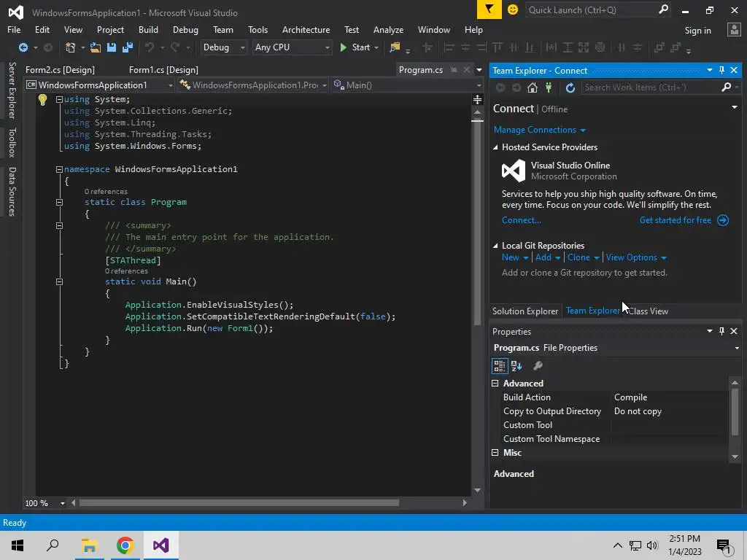Switch to Form2.cs [Design] tab
The width and height of the screenshot is (747, 560).
tap(60, 69)
